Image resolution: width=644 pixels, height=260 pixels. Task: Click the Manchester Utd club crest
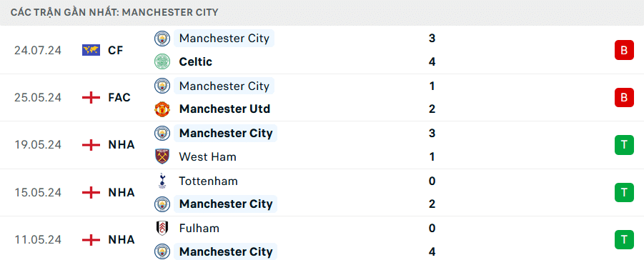click(x=162, y=109)
